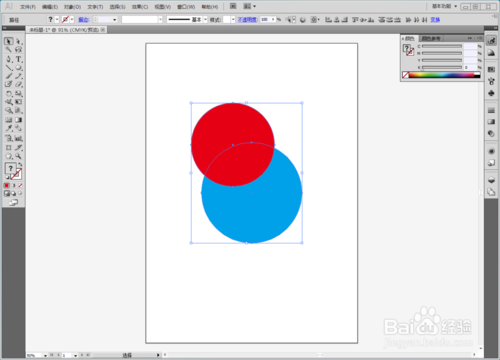This screenshot has height=360, width=500.
Task: Click the C cyan slider in Color panel
Action: click(x=442, y=46)
